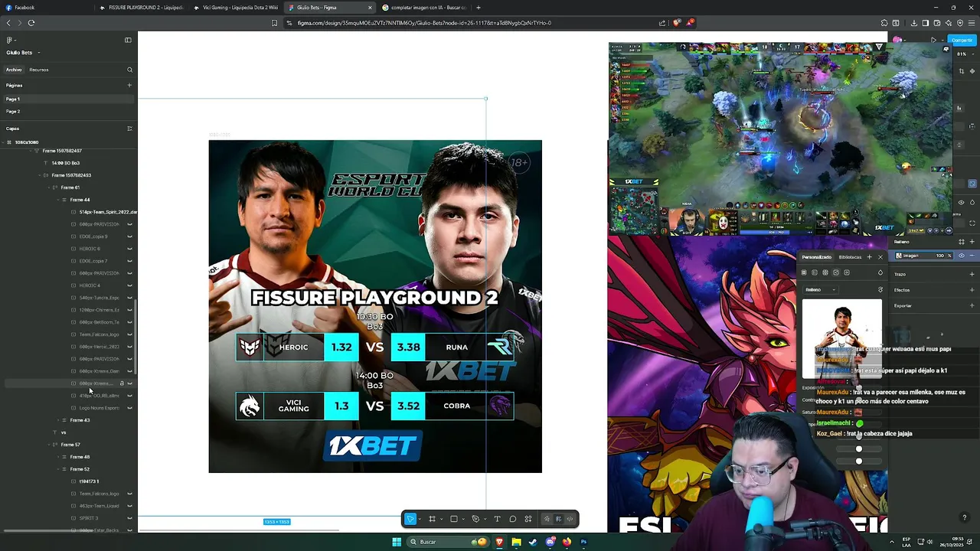Open Photoshop from the taskbar
Image resolution: width=980 pixels, height=551 pixels.
583,542
